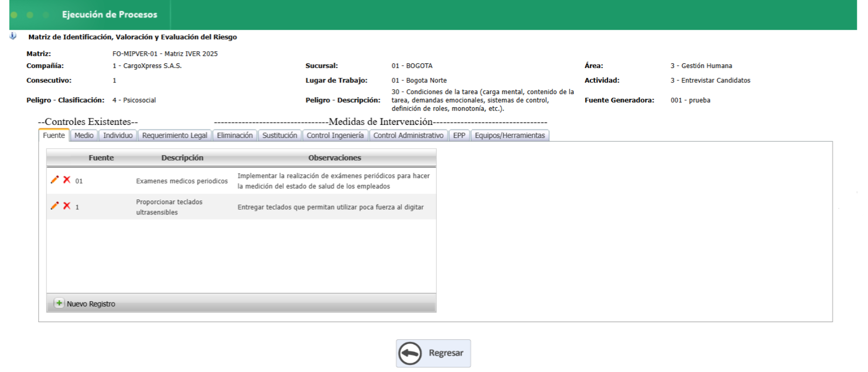Viewport: 868px width, 372px height.
Task: Click the Fuente Generadora label
Action: [619, 100]
